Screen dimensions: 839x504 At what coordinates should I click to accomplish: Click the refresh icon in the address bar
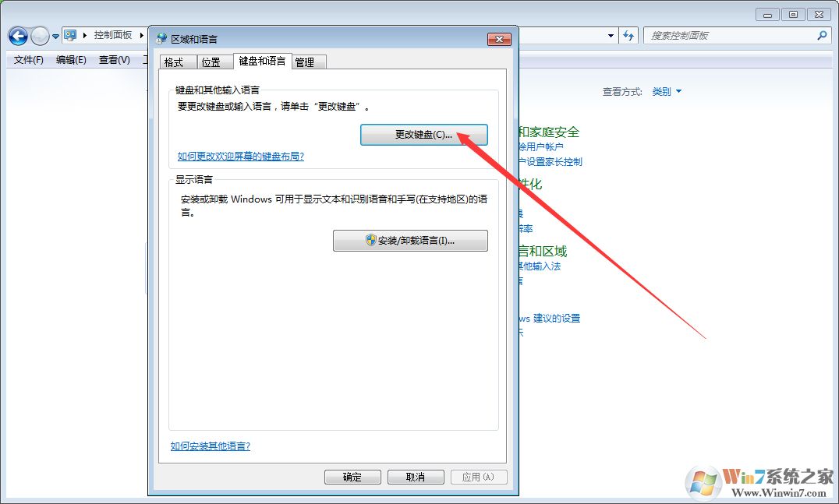(x=628, y=35)
